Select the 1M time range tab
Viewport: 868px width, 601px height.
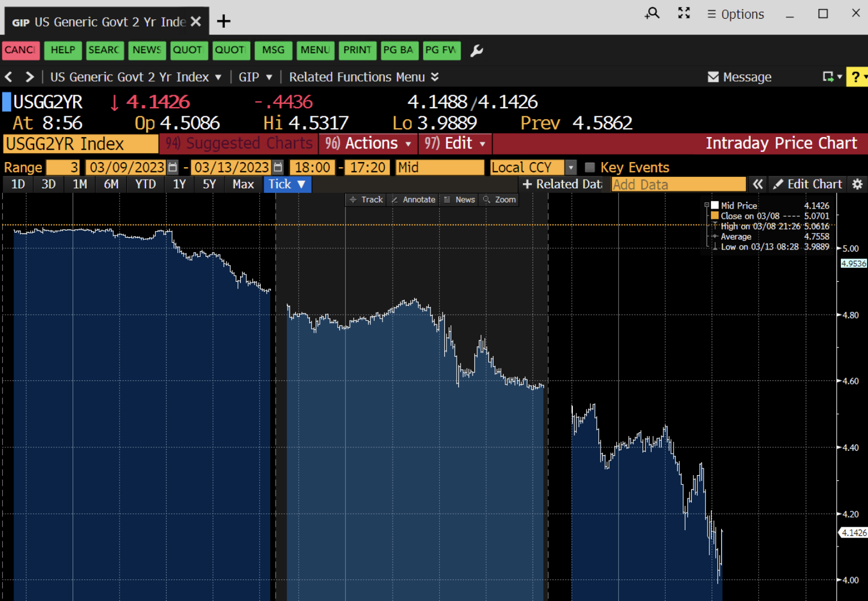pos(80,184)
